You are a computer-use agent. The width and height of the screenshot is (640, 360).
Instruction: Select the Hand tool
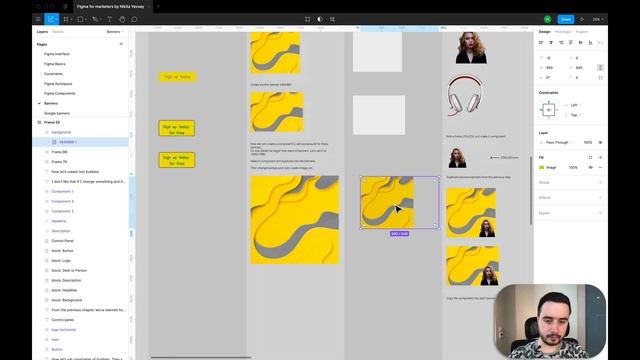(122, 19)
